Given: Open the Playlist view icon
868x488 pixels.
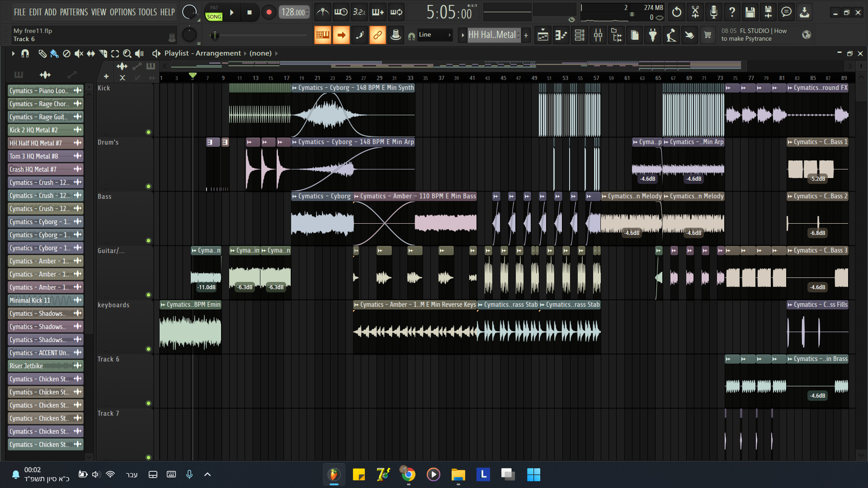Looking at the screenshot, I should coord(543,35).
